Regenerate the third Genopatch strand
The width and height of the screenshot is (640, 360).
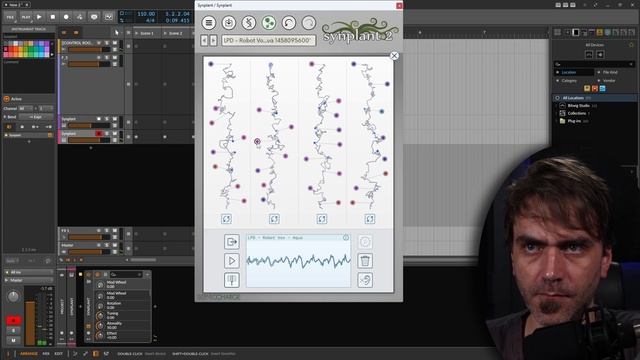pyautogui.click(x=322, y=219)
